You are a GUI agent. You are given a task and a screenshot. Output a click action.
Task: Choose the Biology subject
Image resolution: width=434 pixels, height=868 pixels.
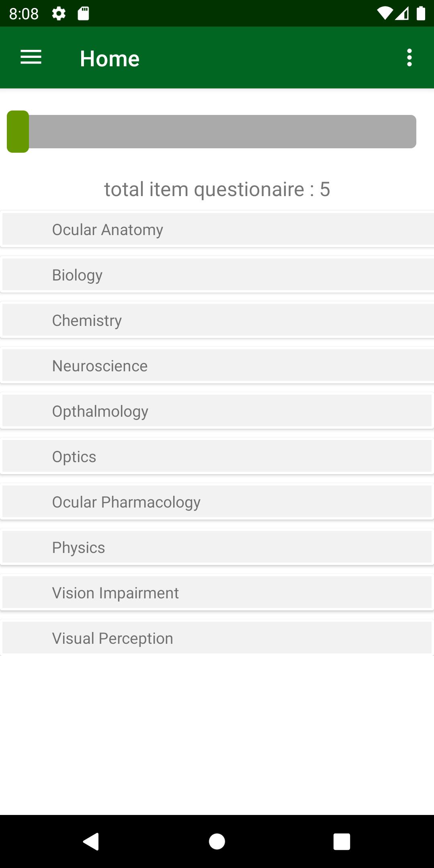tap(217, 275)
